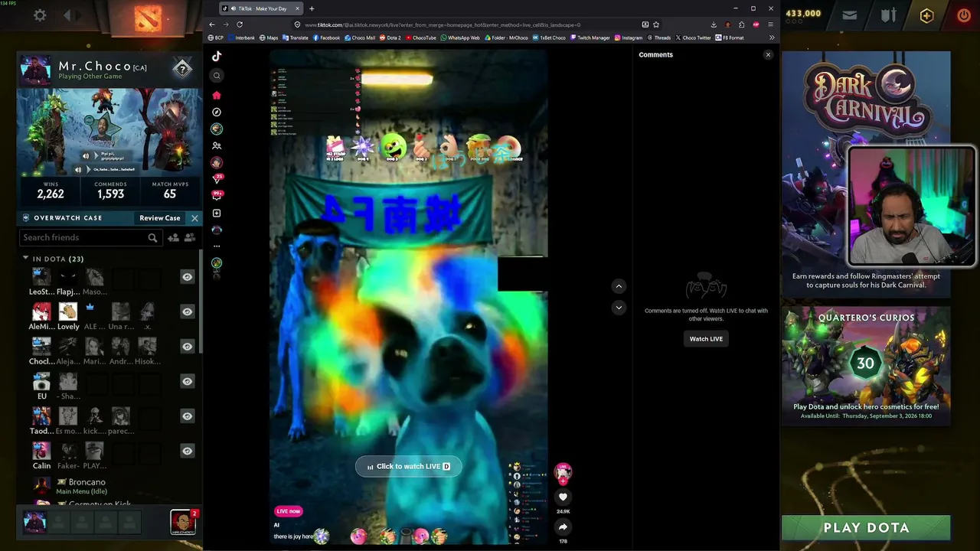
Task: Follow the streamer via LIVE avatar
Action: (563, 473)
